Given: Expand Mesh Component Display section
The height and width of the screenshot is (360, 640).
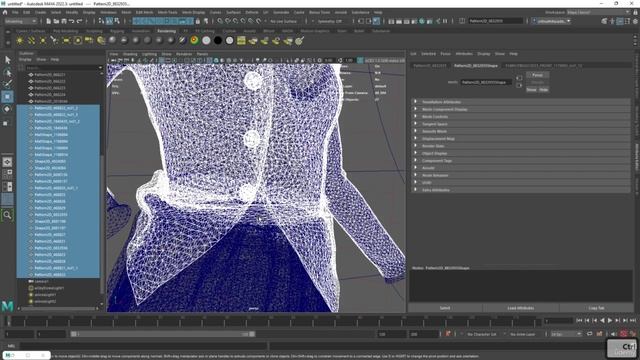Looking at the screenshot, I should point(521,109).
